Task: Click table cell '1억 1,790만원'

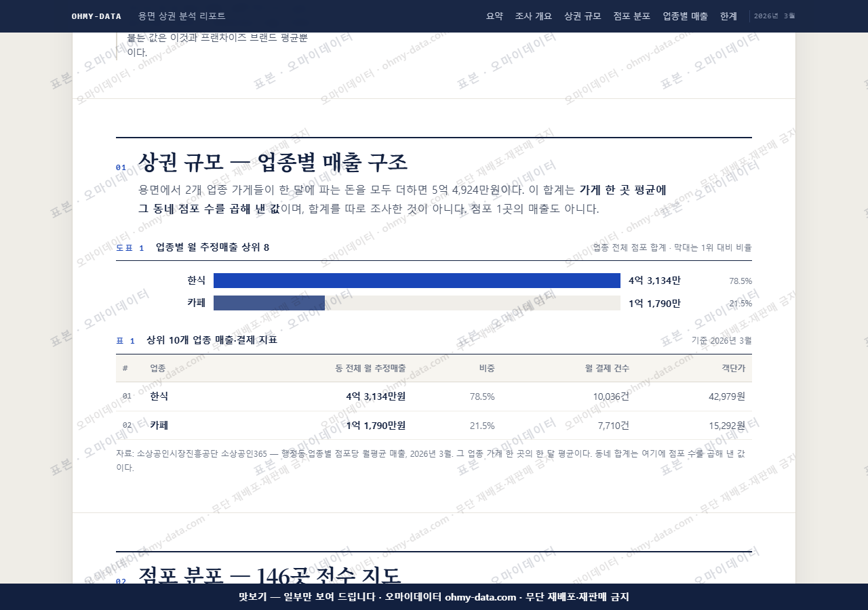Action: pyautogui.click(x=376, y=426)
